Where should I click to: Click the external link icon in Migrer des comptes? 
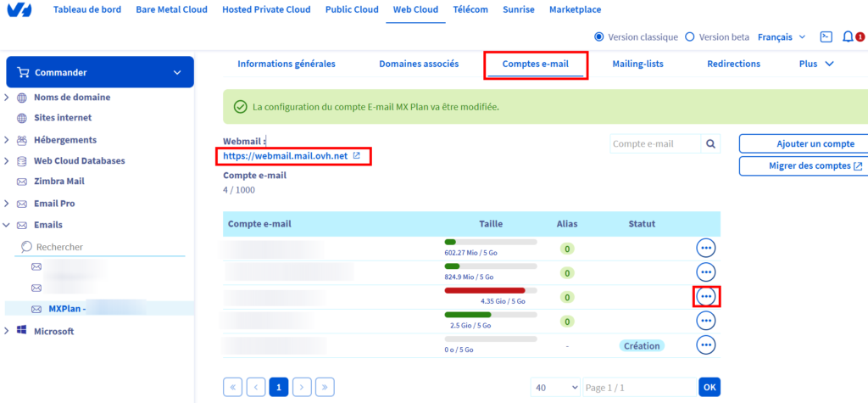click(x=858, y=165)
